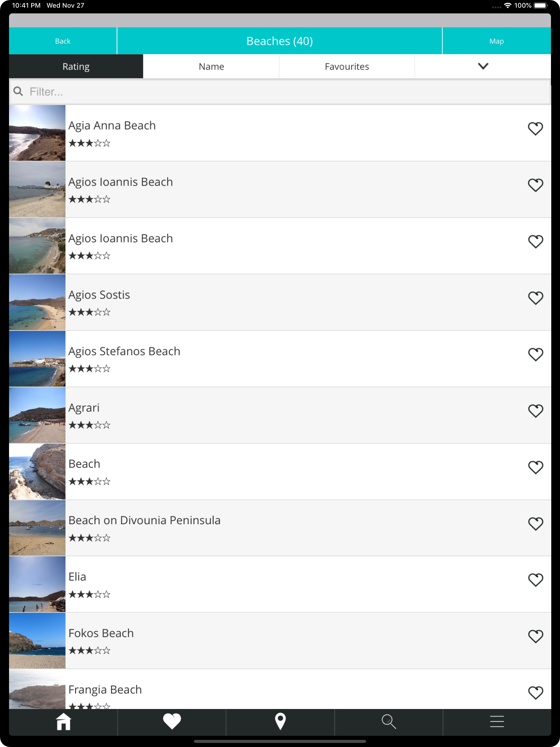
Task: Toggle heart for Fokos Beach
Action: point(535,637)
